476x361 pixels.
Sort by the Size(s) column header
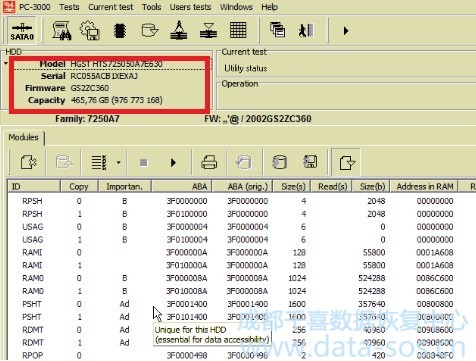click(291, 187)
